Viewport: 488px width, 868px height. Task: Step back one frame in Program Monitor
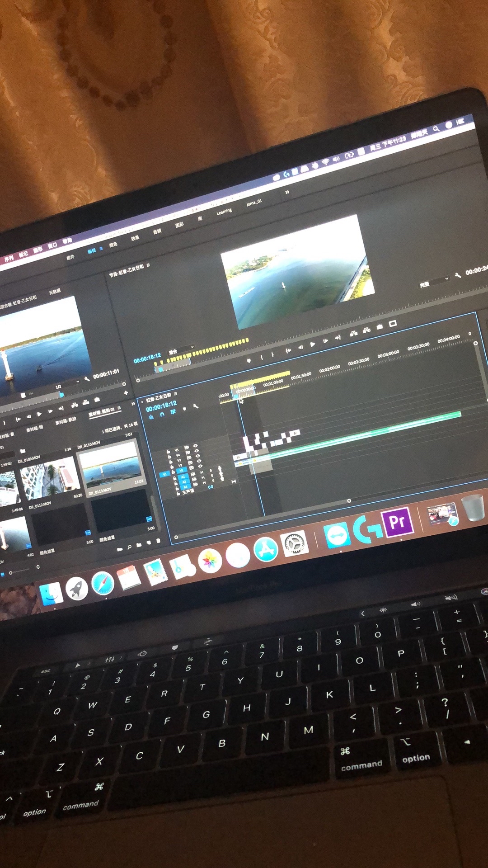pyautogui.click(x=300, y=347)
